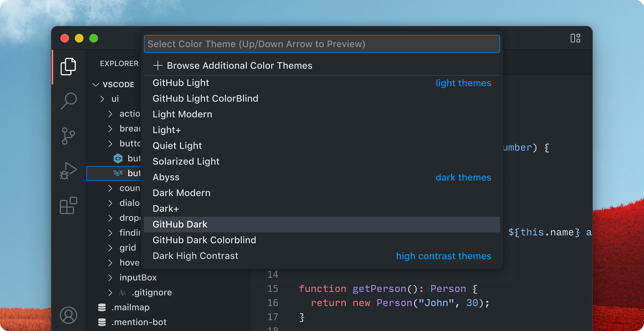Expand the ui folder chevron
Viewport: 644px width, 331px height.
(x=102, y=99)
